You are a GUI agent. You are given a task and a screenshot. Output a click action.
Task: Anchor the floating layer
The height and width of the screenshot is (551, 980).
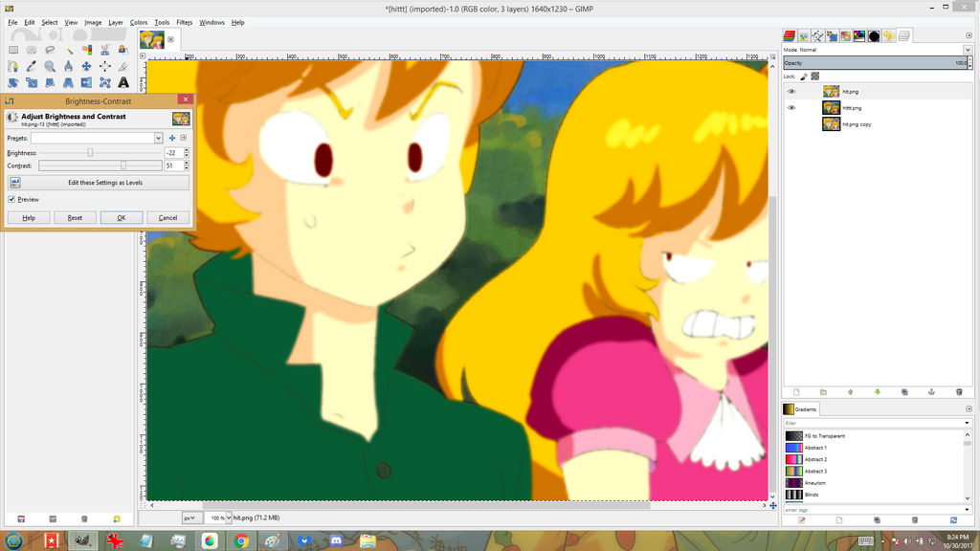pos(931,391)
